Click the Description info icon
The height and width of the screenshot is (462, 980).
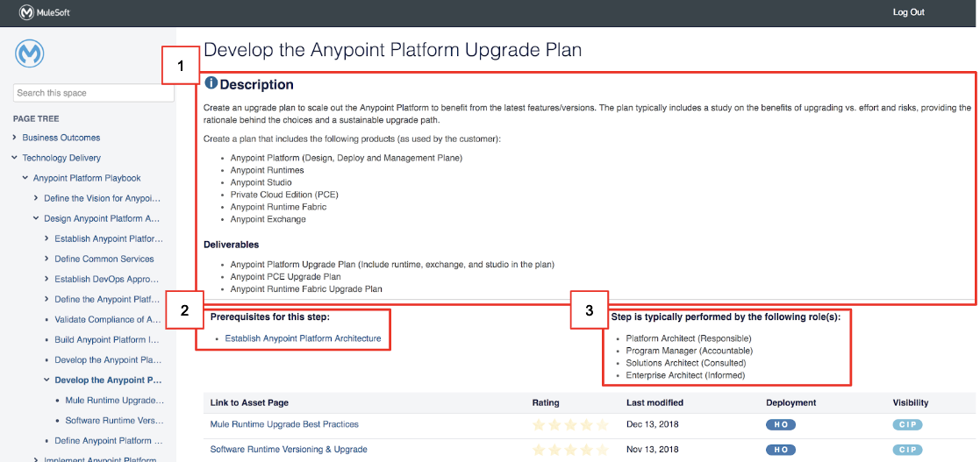tap(211, 83)
